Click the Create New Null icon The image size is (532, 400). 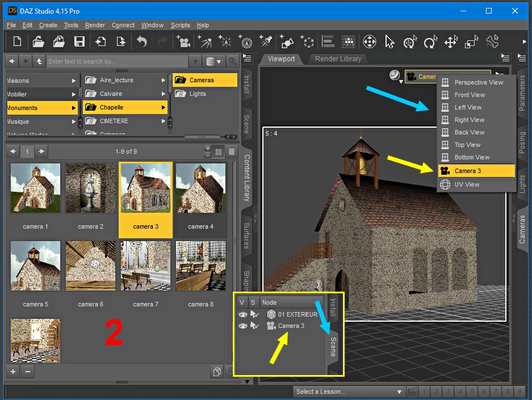(x=307, y=42)
